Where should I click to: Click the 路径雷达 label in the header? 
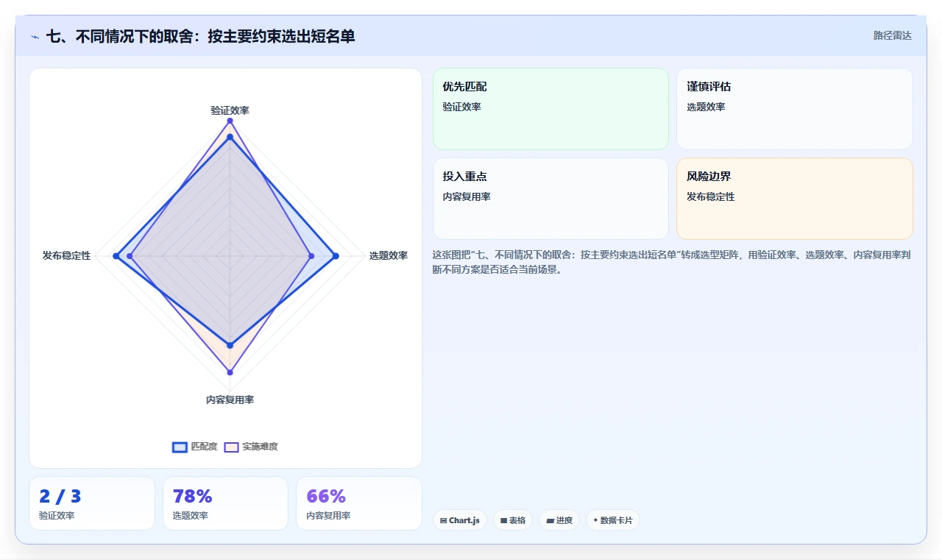[x=892, y=35]
